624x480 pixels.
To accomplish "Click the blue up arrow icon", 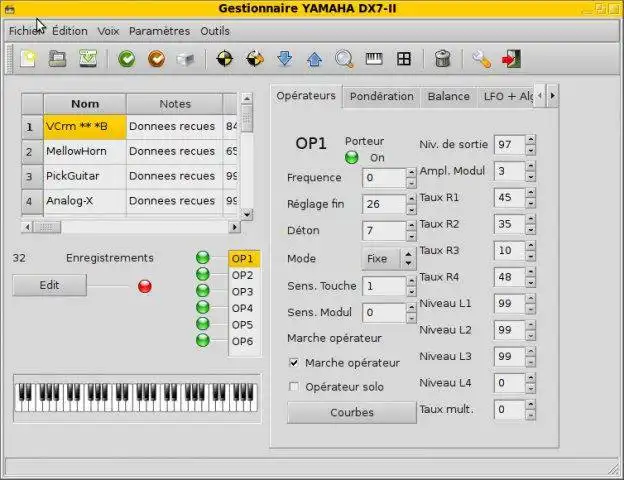I will tap(314, 60).
